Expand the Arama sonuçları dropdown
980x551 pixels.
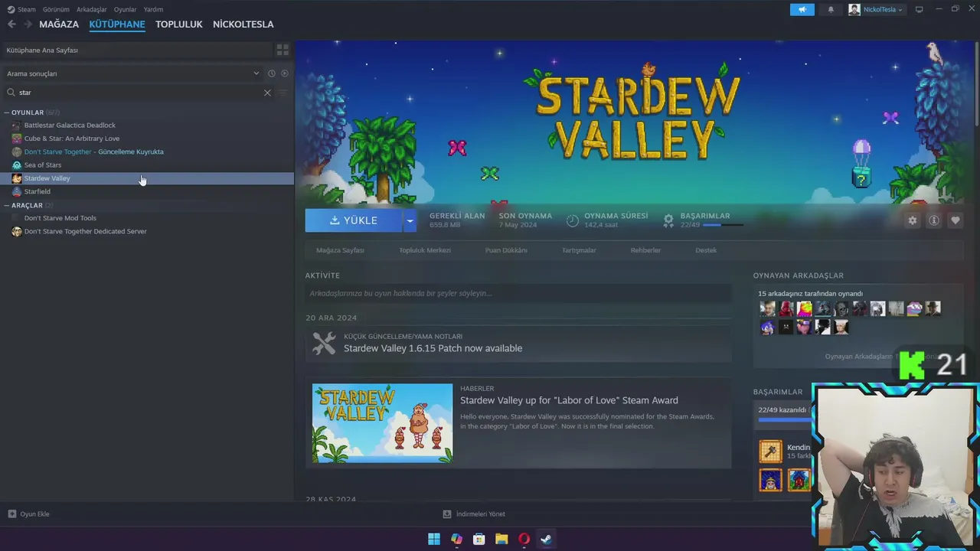tap(256, 73)
